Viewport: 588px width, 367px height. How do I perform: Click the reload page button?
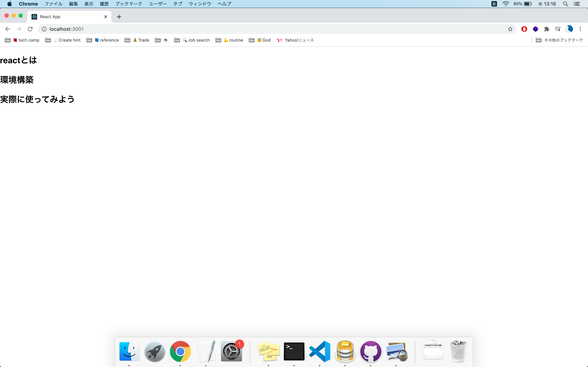30,29
